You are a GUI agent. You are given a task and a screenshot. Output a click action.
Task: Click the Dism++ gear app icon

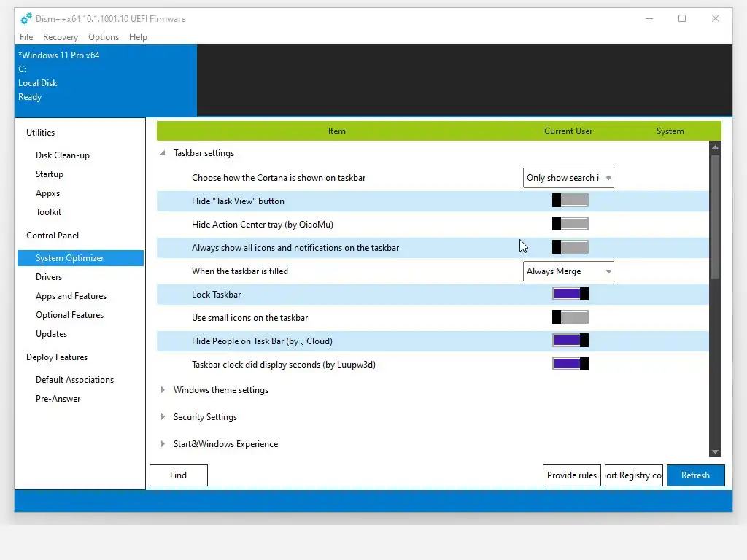[x=26, y=18]
